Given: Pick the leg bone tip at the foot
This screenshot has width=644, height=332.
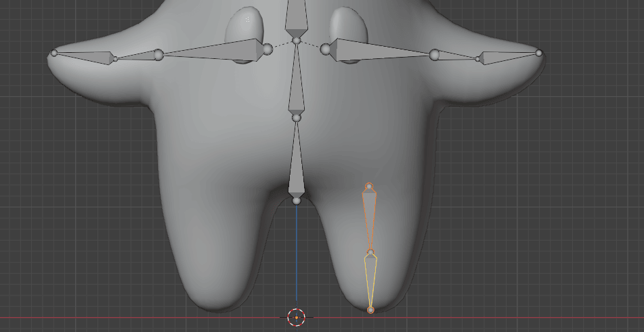Looking at the screenshot, I should [x=370, y=310].
